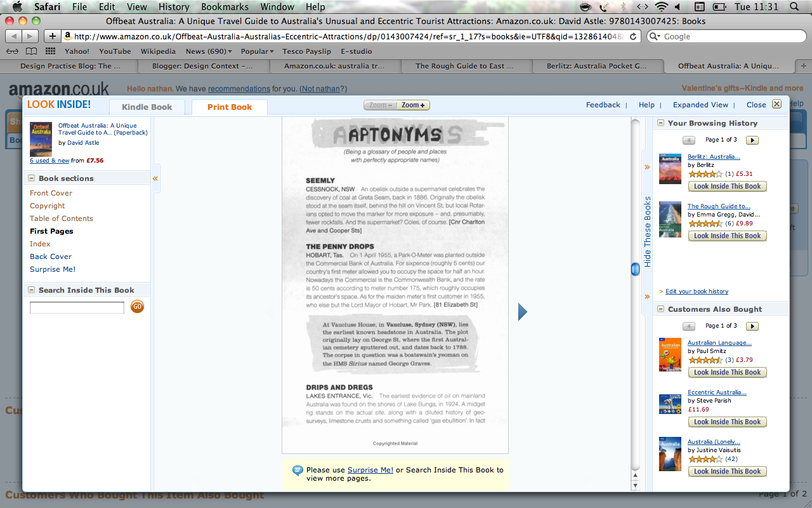Collapse the Book sections panel

tap(31, 178)
